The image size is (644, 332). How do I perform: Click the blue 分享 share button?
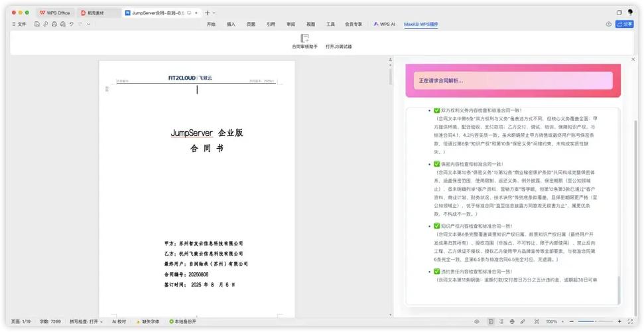624,25
